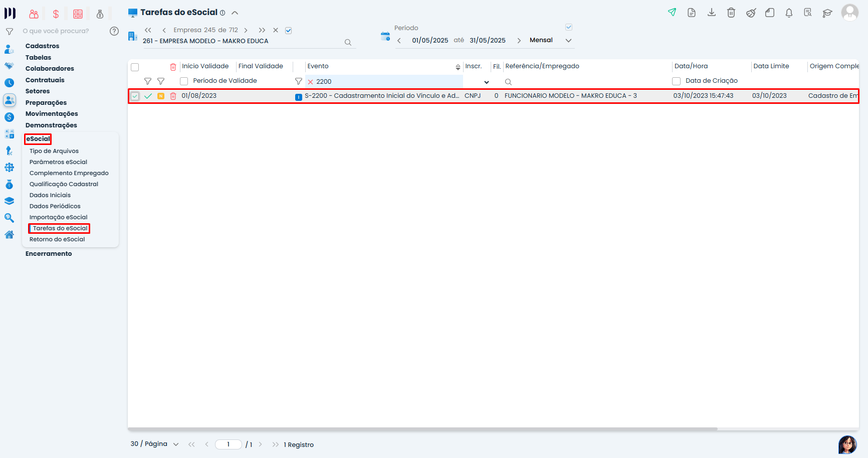Screen dimensions: 868x458
Task: Open the blue dollar coin sidebar module
Action: [9, 117]
